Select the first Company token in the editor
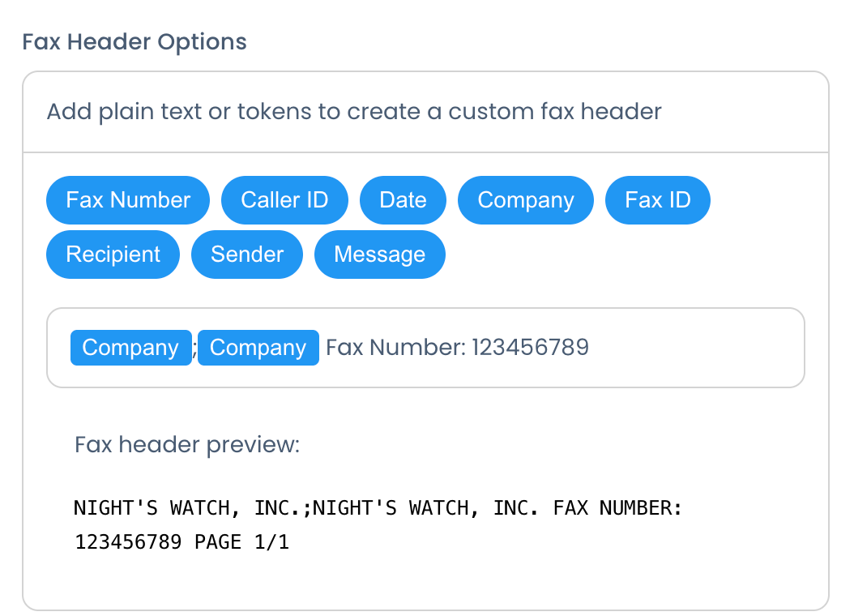 [130, 347]
